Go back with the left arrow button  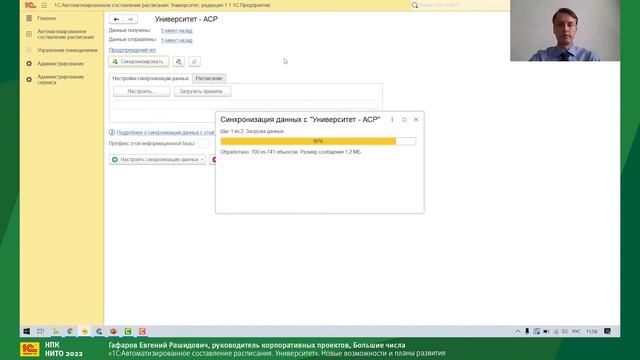116,19
